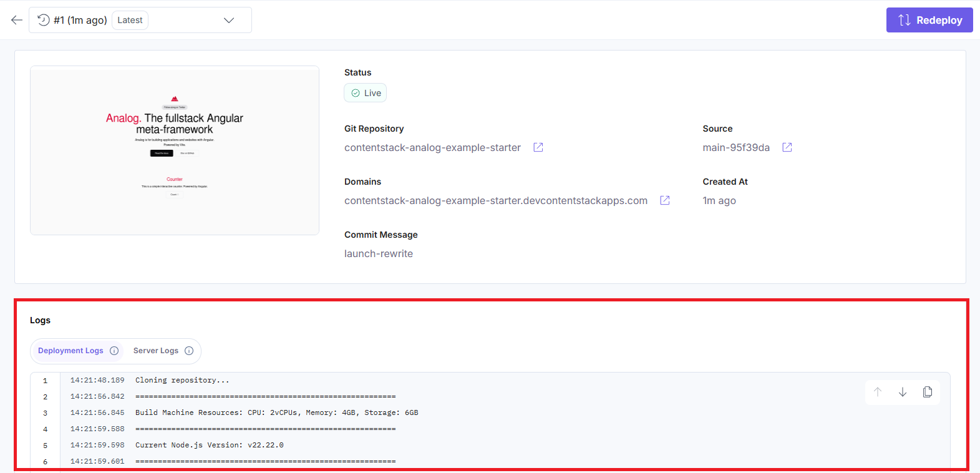Click the Latest tag badge
Viewport: 980px width, 473px height.
pyautogui.click(x=130, y=20)
